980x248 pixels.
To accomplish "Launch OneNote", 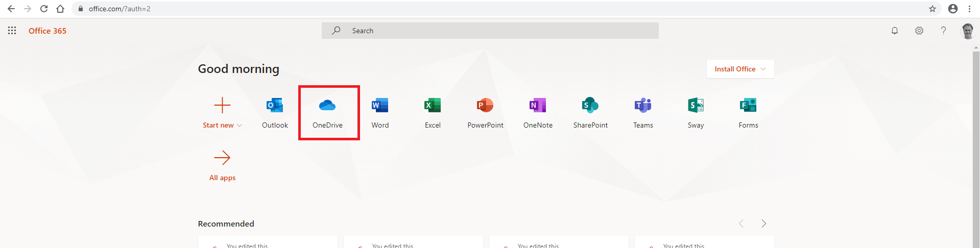I will (x=538, y=113).
